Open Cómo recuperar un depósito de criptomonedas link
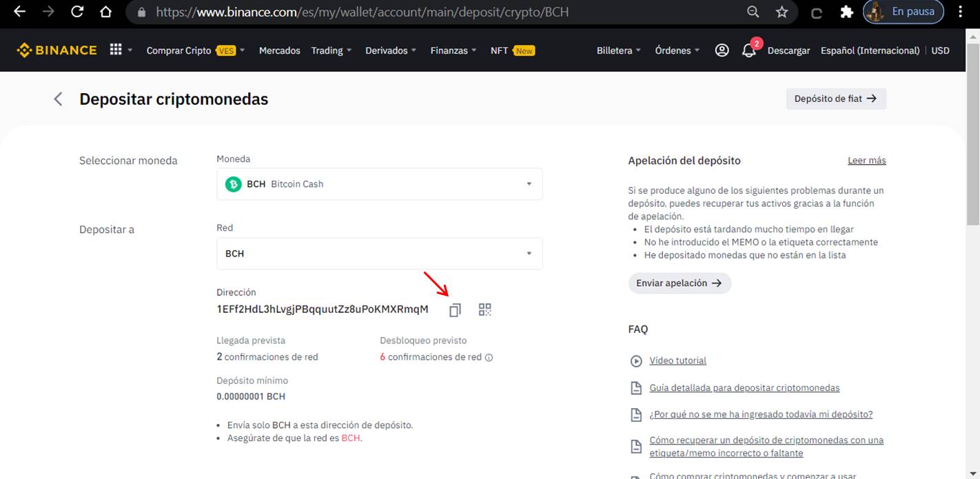The image size is (980, 479). [766, 447]
